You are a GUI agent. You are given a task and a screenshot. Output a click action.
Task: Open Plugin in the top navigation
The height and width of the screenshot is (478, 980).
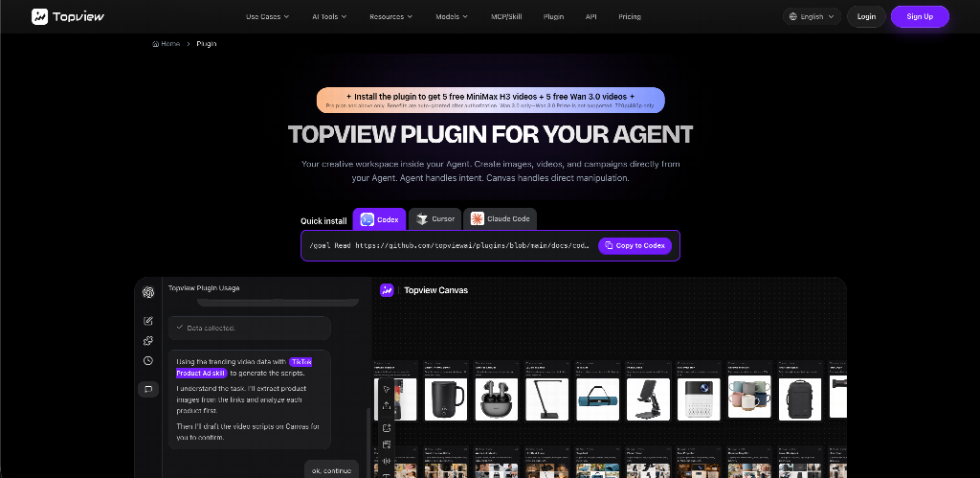[x=554, y=17]
